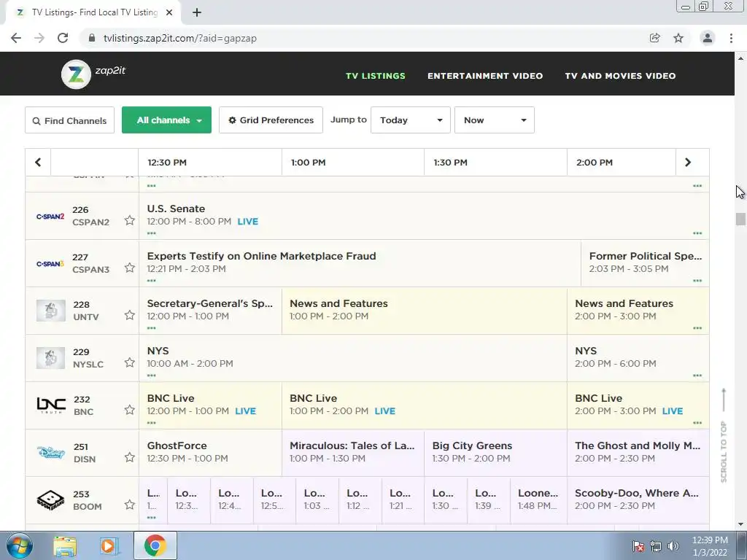Open Miraculous: Tales of La... listing
This screenshot has width=747, height=560.
click(353, 452)
